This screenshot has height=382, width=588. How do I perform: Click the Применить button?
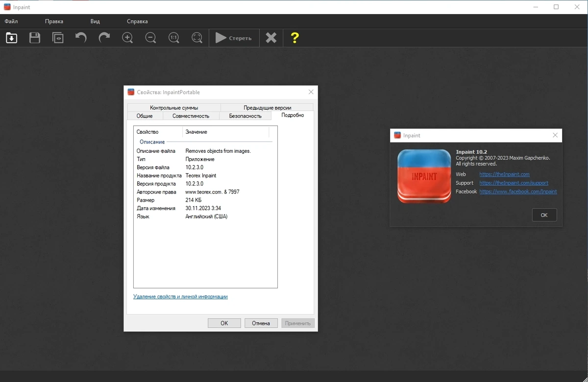298,323
